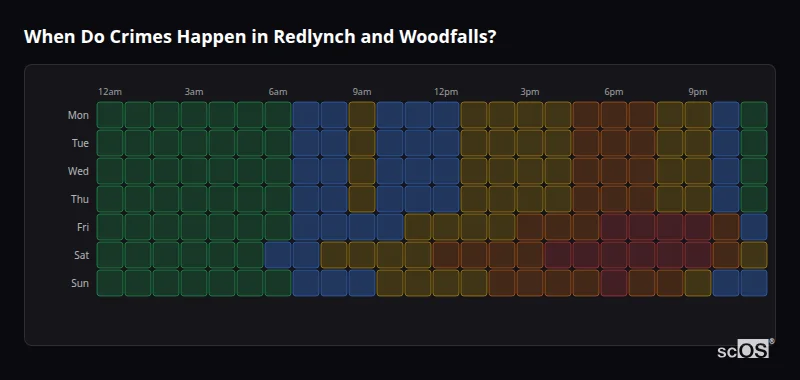Click the Sunday 6pm red cell

pyautogui.click(x=614, y=283)
